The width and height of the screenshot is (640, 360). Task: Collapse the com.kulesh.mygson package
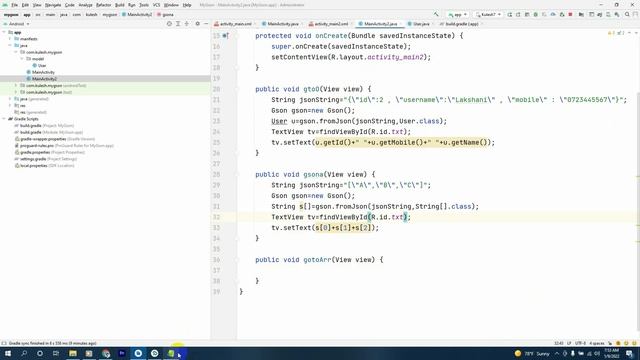tap(16, 52)
